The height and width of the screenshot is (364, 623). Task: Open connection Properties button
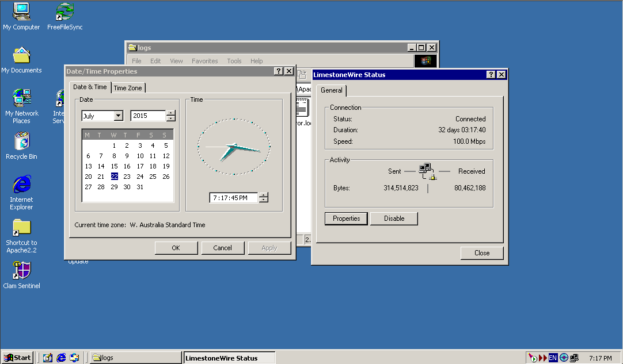tap(346, 219)
